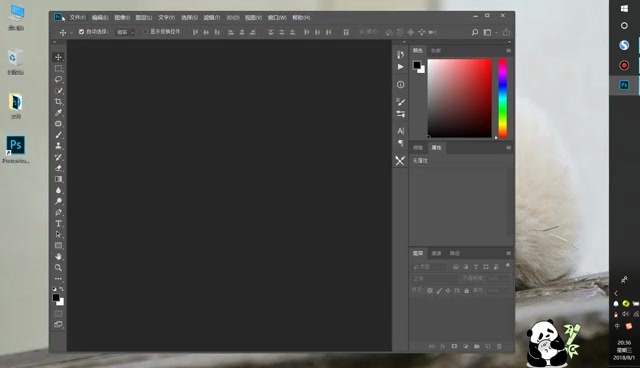Viewport: 640px width, 368px height.
Task: Select the Quick Selection tool
Action: coord(58,91)
